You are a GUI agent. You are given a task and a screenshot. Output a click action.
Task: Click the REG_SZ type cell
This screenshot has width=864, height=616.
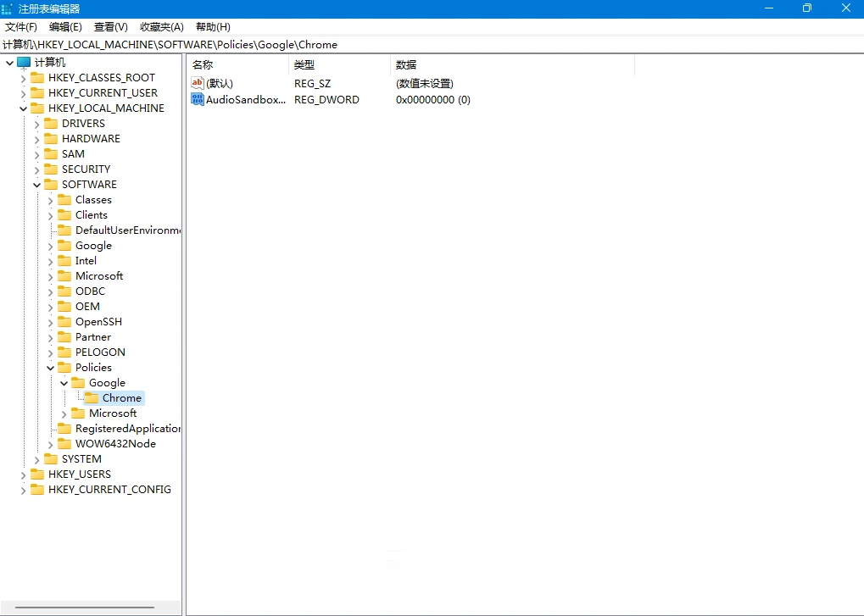[x=312, y=84]
